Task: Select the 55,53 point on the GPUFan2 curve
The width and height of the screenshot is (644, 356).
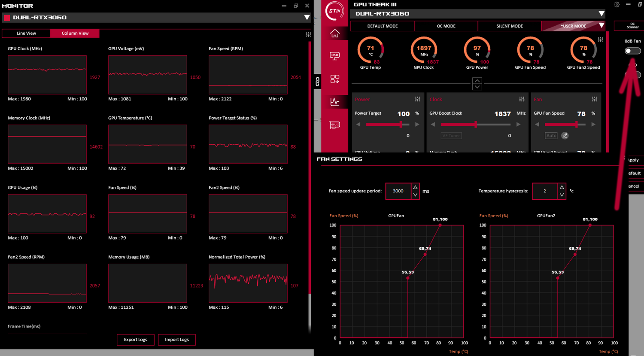Action: point(558,278)
